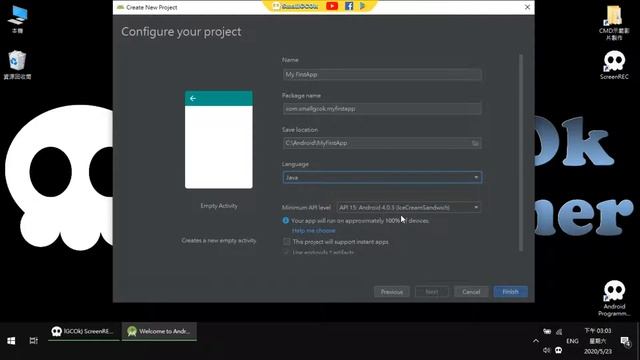The image size is (640, 360).
Task: Close the Create New Project dialog
Action: (x=527, y=7)
